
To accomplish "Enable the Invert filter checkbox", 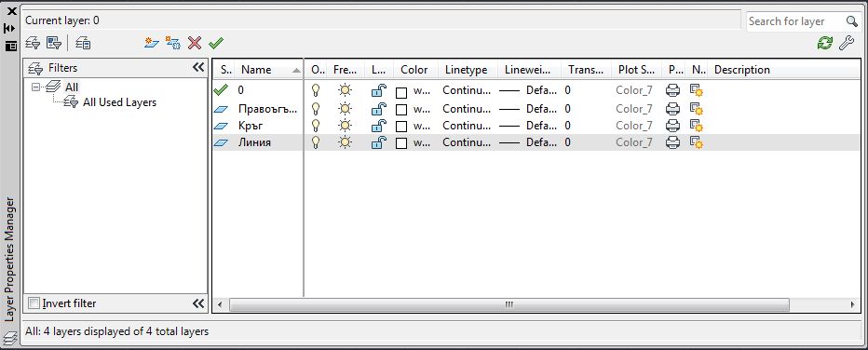I will tap(34, 303).
